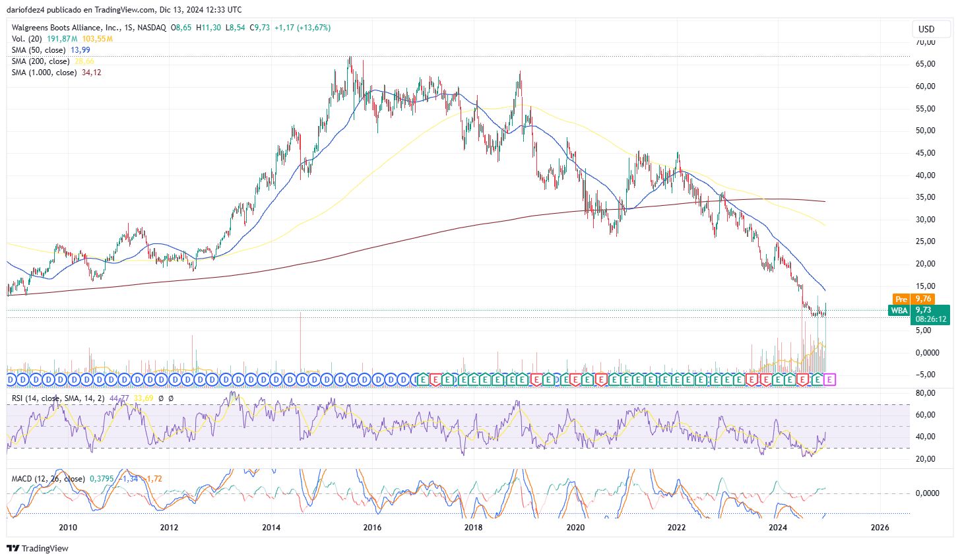
Task: Click the 70,00 price axis label
Action: 926,42
